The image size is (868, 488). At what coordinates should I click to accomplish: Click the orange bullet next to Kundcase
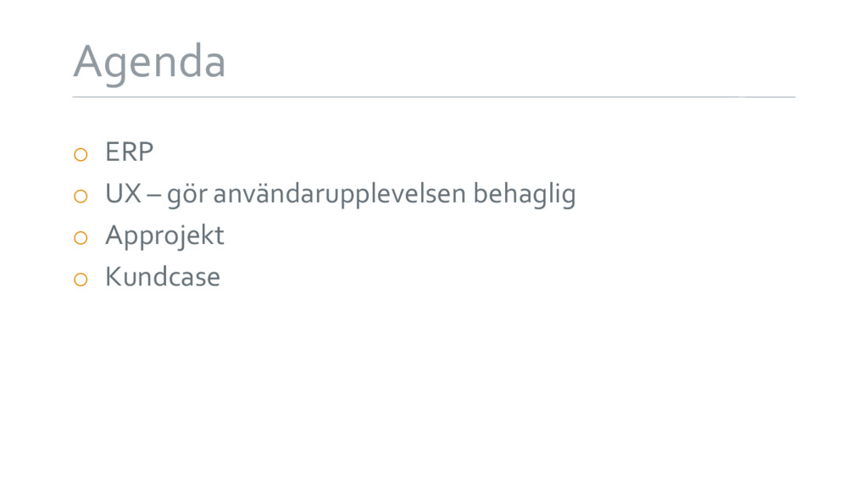[x=81, y=280]
